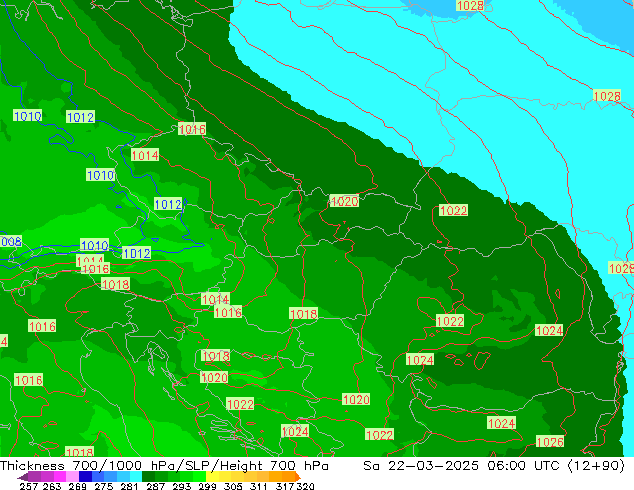Pick the bright lime green legend swatch
The image size is (634, 490).
199,477
